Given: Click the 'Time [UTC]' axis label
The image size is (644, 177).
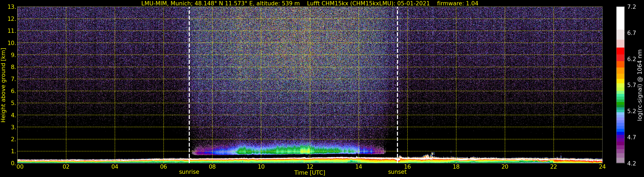Looking at the screenshot, I should 310,173.
